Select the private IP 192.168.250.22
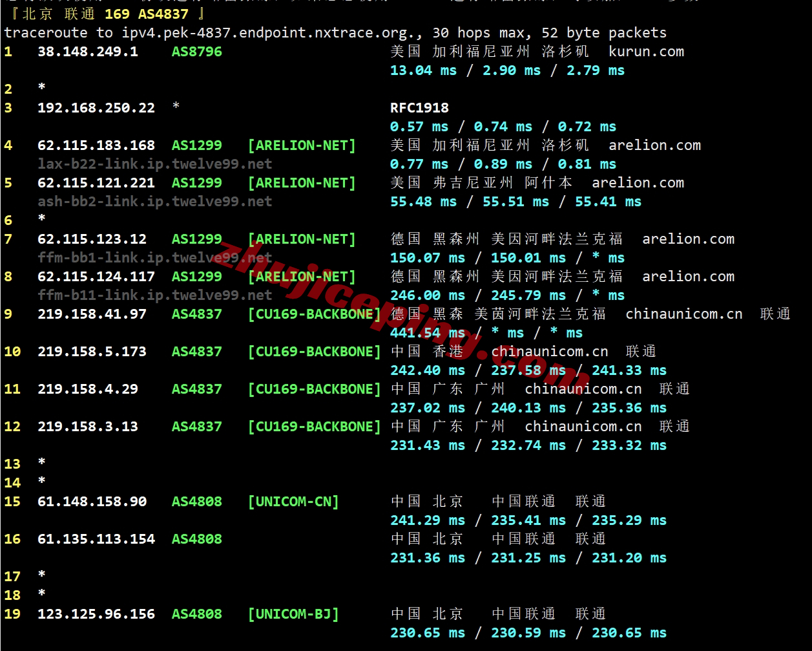 [x=96, y=108]
